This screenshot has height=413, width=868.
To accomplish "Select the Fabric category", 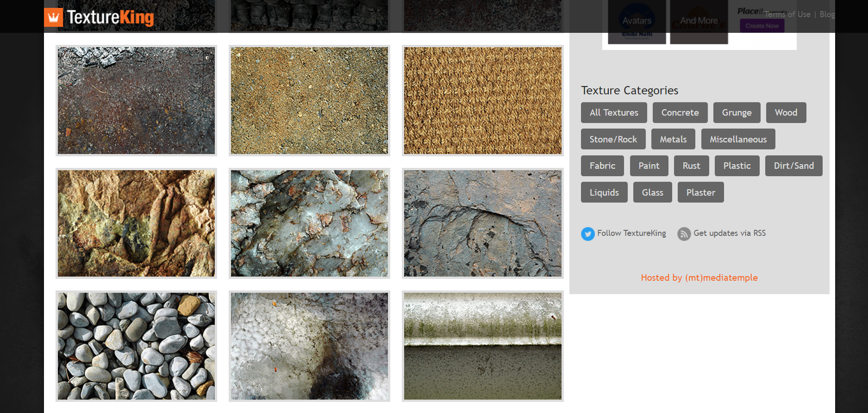I will 602,166.
